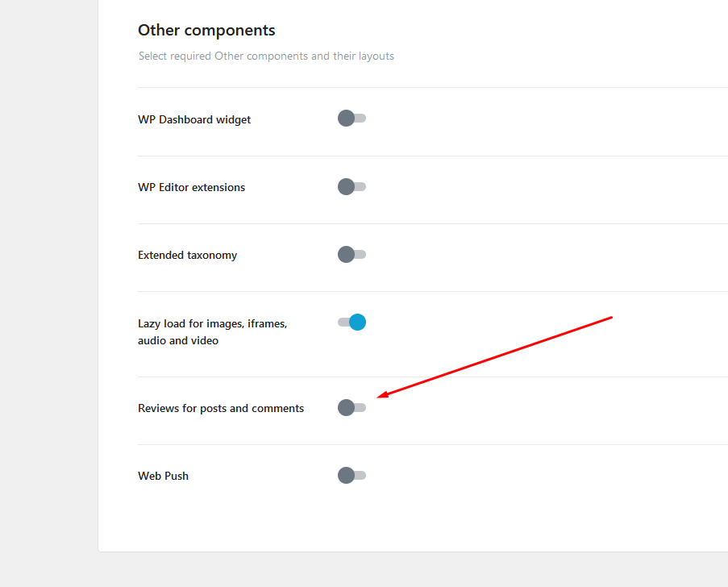Image resolution: width=728 pixels, height=587 pixels.
Task: Disable Lazy load for images toggle
Action: pyautogui.click(x=352, y=323)
